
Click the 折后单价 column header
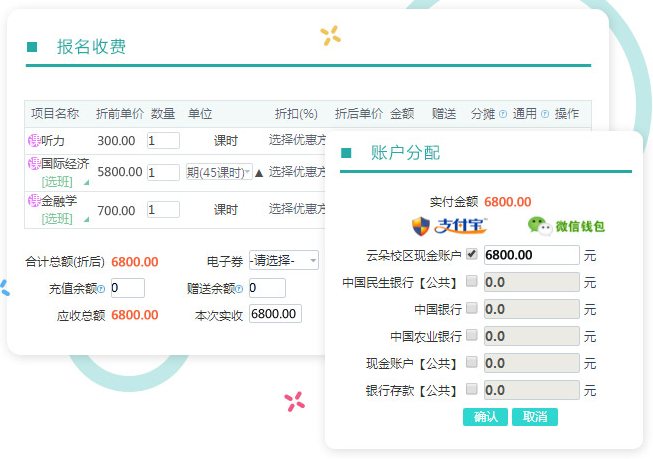[359, 113]
